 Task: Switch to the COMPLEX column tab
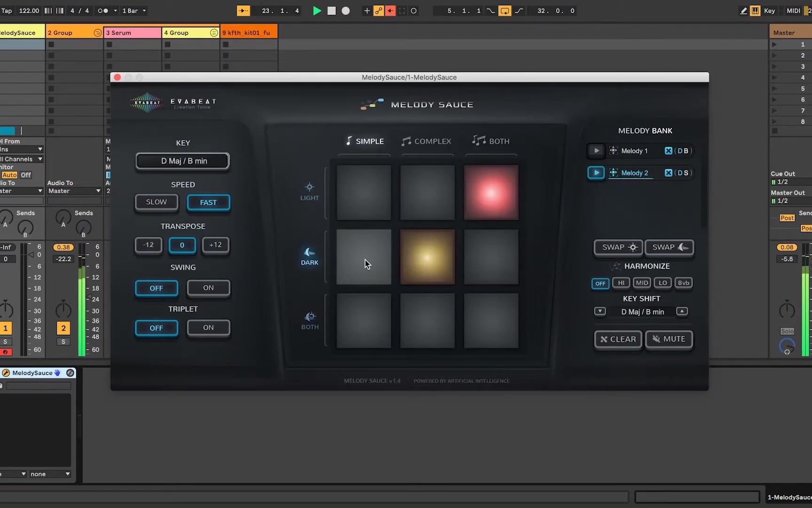[x=427, y=141]
